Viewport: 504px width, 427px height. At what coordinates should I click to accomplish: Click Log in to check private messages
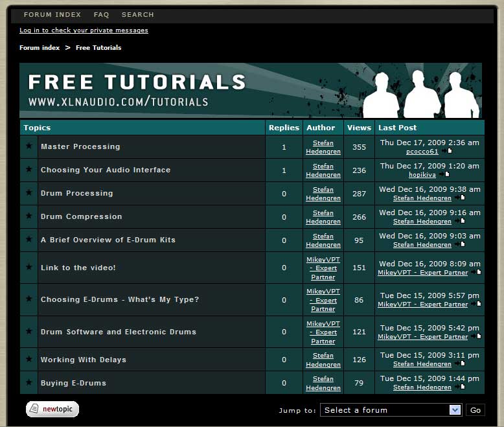pos(84,30)
